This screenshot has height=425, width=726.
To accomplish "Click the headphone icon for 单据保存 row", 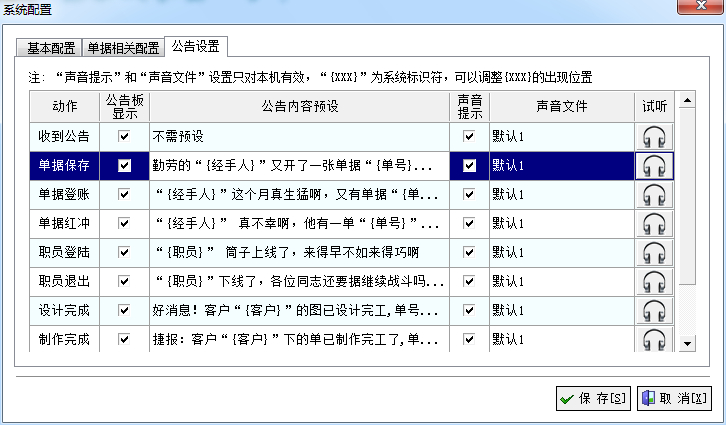I will pyautogui.click(x=655, y=165).
